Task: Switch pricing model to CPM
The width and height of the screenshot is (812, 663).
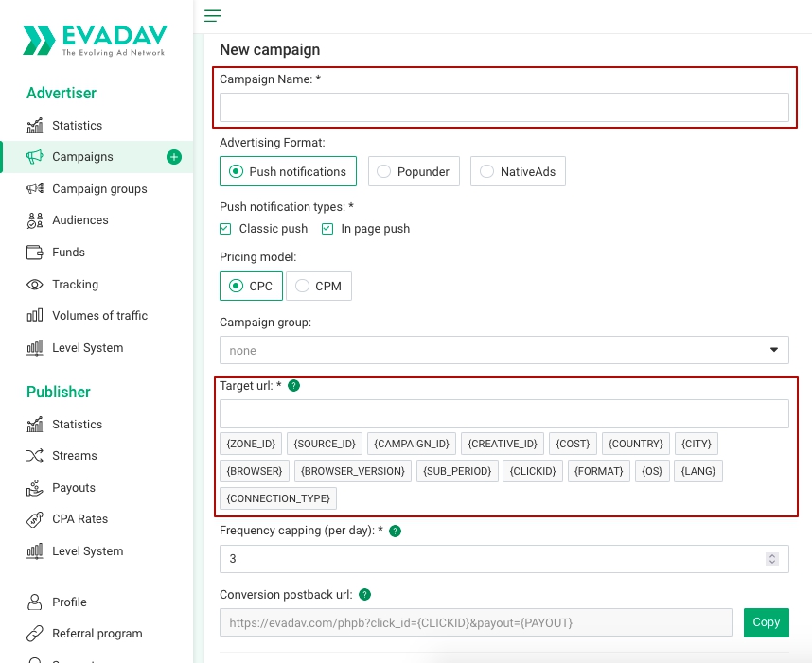Action: 302,285
